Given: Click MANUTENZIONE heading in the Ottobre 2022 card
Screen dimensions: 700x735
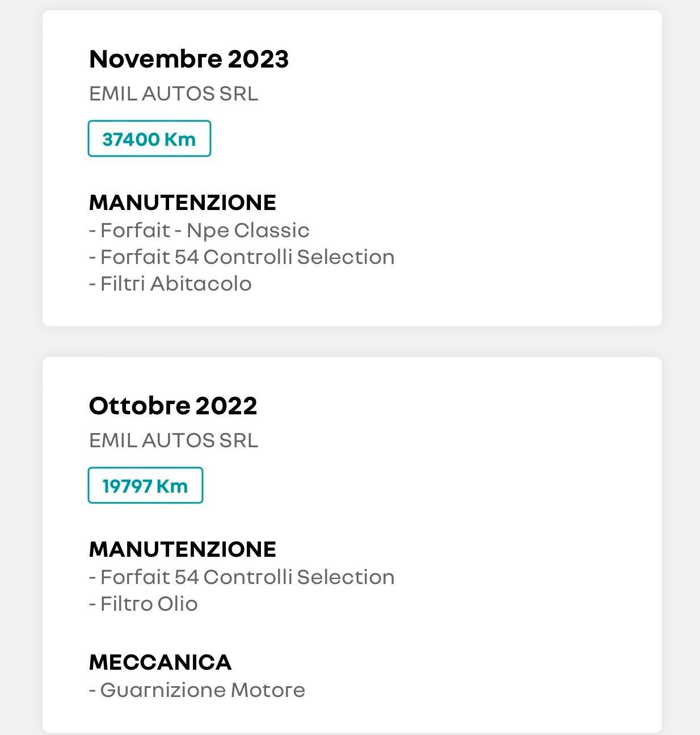Looking at the screenshot, I should click(183, 549).
